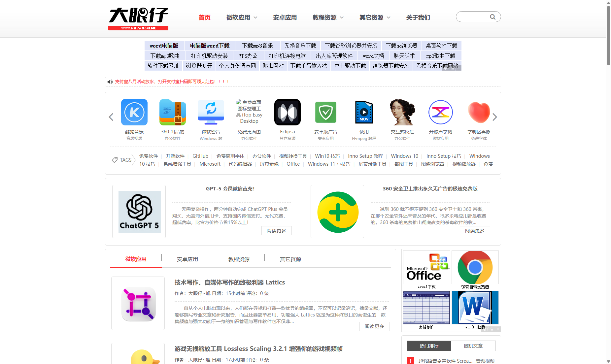Open the Lattics app icon thumbnail

coord(138,304)
